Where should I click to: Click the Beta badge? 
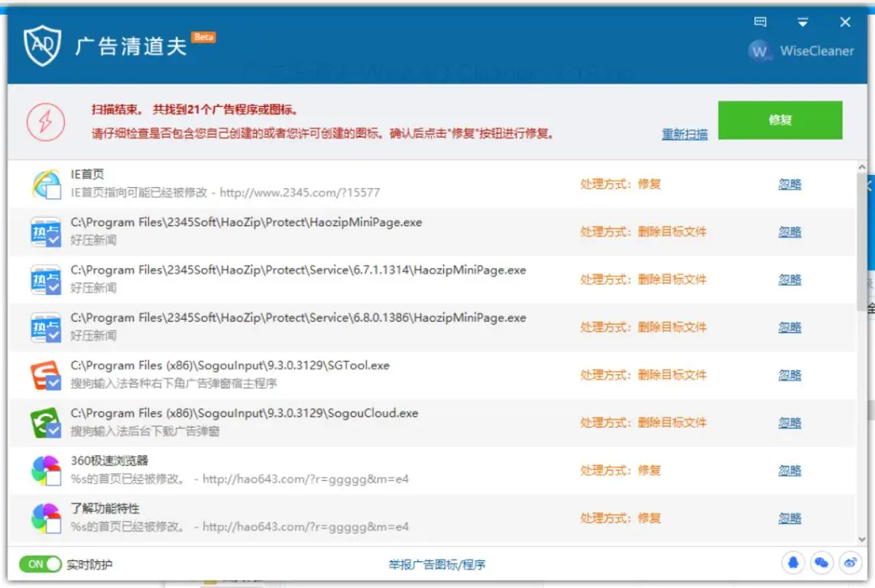[203, 36]
